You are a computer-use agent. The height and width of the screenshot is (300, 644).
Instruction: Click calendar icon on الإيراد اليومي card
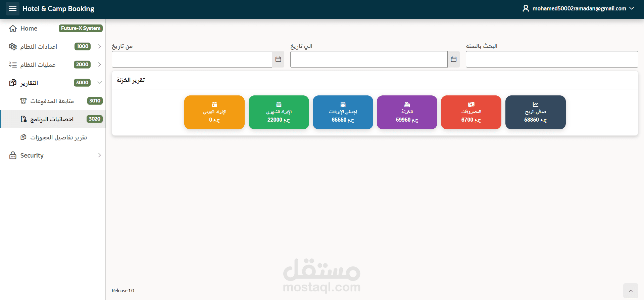point(214,104)
